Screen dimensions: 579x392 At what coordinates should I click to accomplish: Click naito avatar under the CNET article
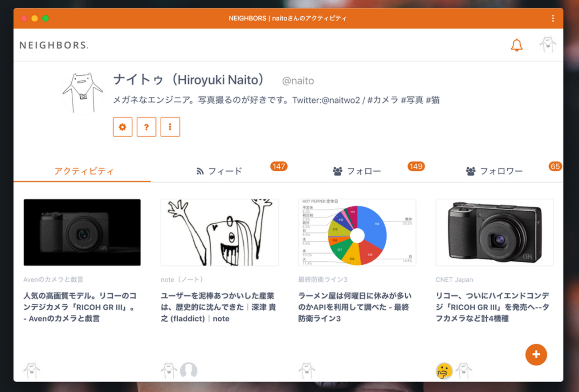(x=464, y=371)
